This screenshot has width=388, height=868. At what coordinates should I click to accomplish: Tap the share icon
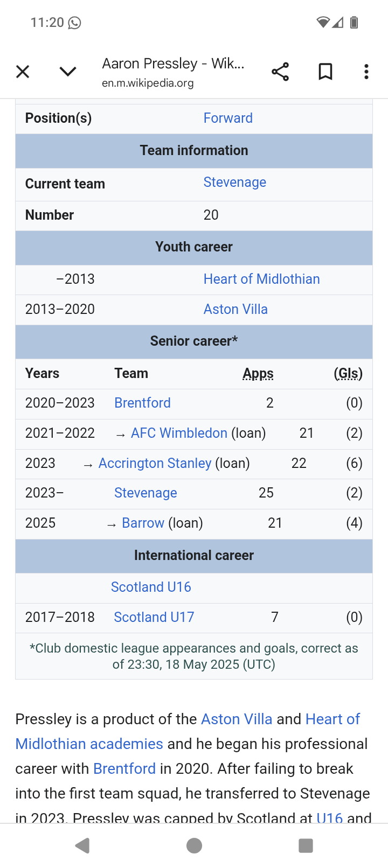(280, 72)
